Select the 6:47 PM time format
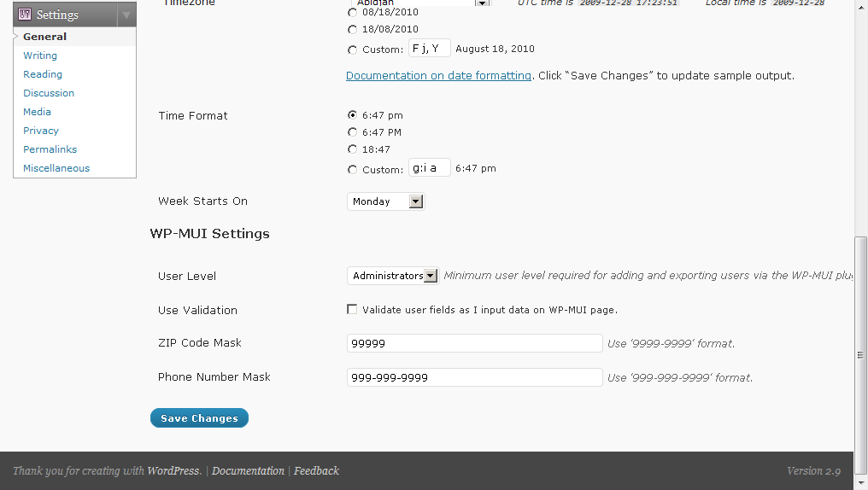 coord(352,132)
